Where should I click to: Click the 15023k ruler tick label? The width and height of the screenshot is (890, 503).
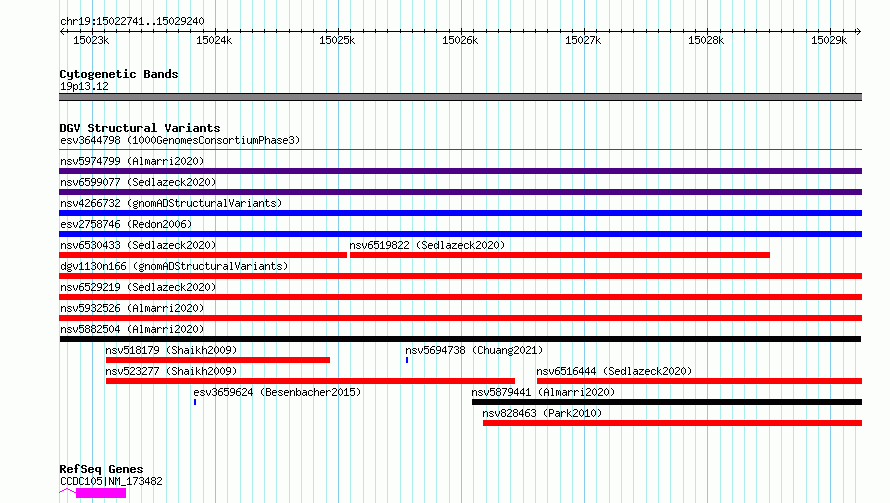(x=91, y=40)
